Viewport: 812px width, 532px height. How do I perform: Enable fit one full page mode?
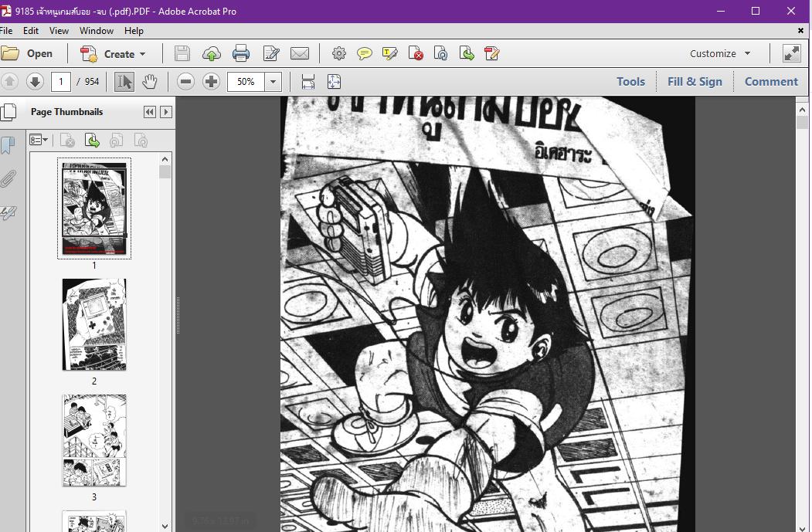pyautogui.click(x=334, y=81)
